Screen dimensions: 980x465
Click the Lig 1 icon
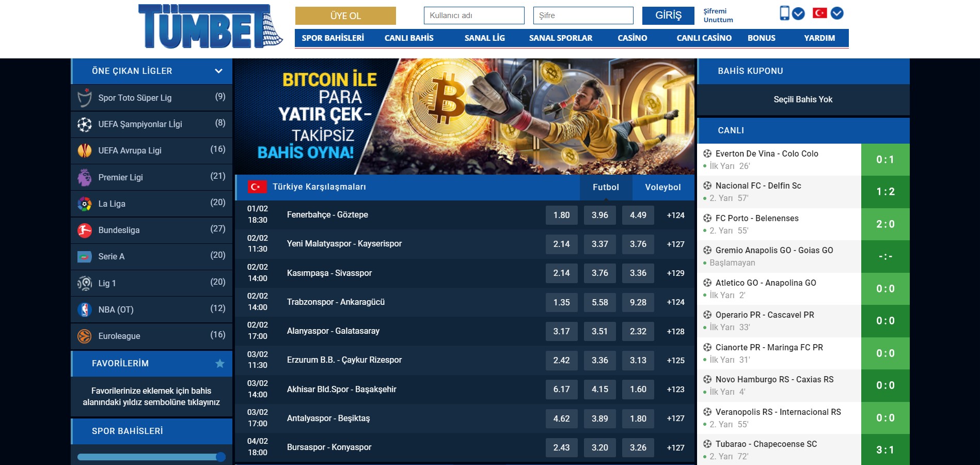[85, 283]
